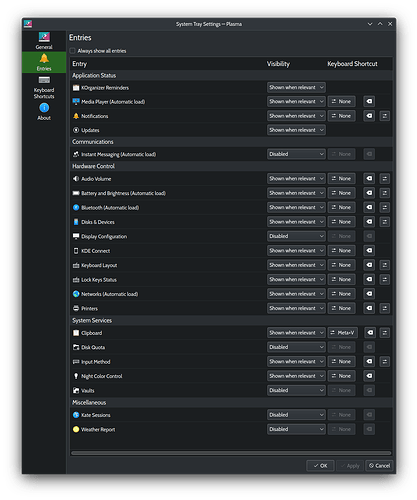Click the Entry column header

click(x=79, y=64)
